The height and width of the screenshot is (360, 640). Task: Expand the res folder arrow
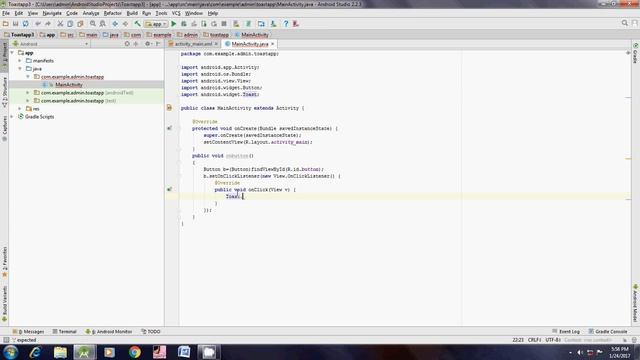pyautogui.click(x=20, y=109)
